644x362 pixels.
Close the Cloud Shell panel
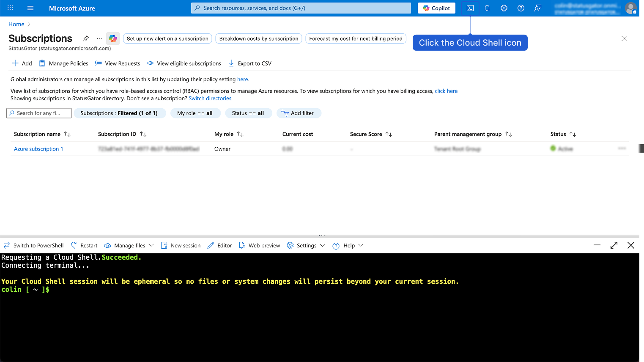(x=631, y=245)
